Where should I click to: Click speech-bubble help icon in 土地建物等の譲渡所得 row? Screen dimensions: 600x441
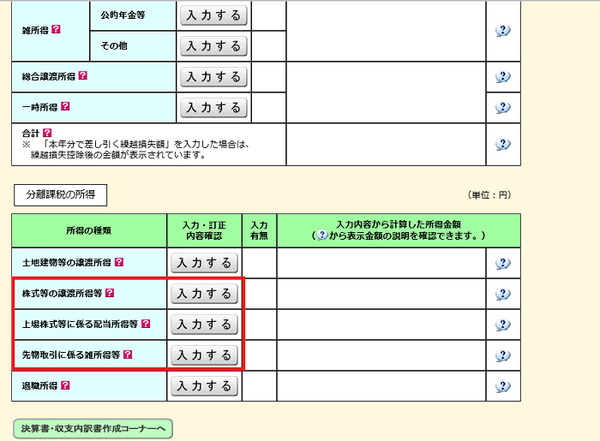(x=503, y=263)
